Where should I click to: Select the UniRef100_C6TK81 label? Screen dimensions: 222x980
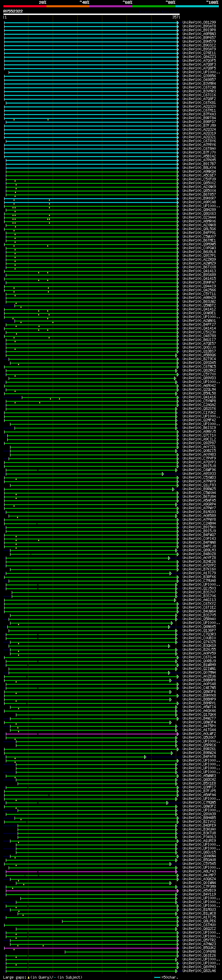pyautogui.click(x=199, y=103)
